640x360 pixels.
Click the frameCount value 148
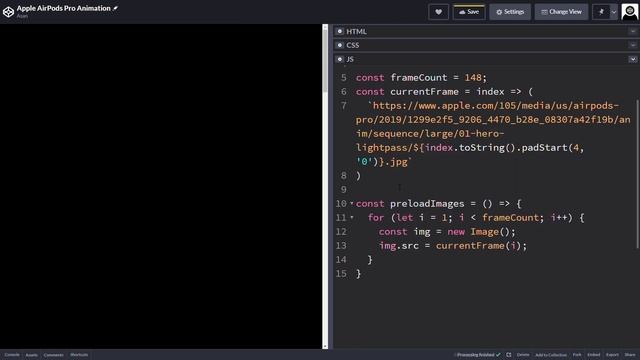(473, 78)
